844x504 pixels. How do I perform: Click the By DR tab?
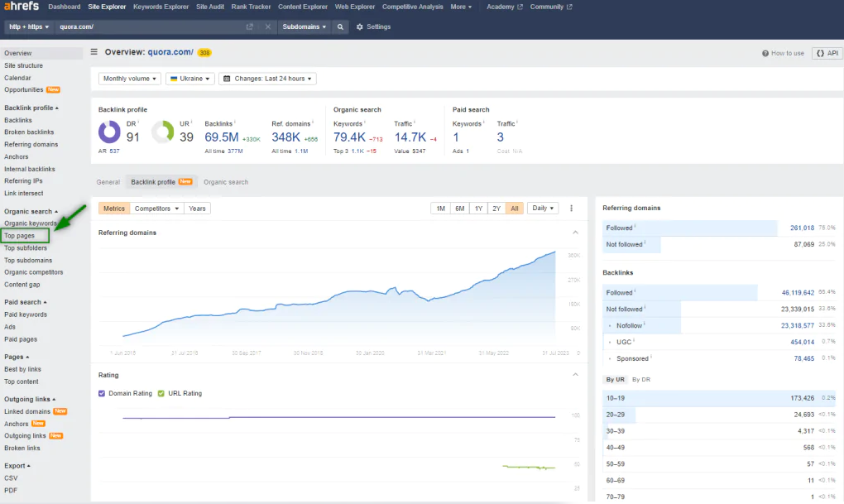(641, 379)
